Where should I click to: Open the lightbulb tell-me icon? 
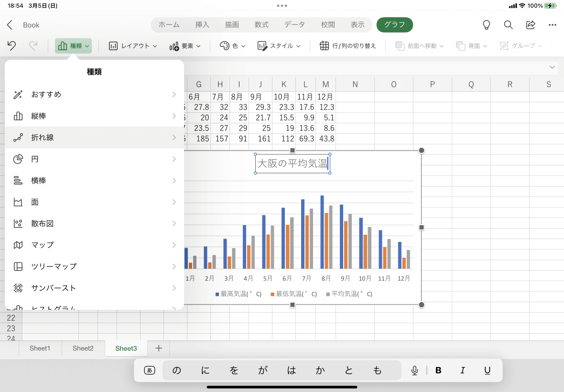[x=486, y=25]
